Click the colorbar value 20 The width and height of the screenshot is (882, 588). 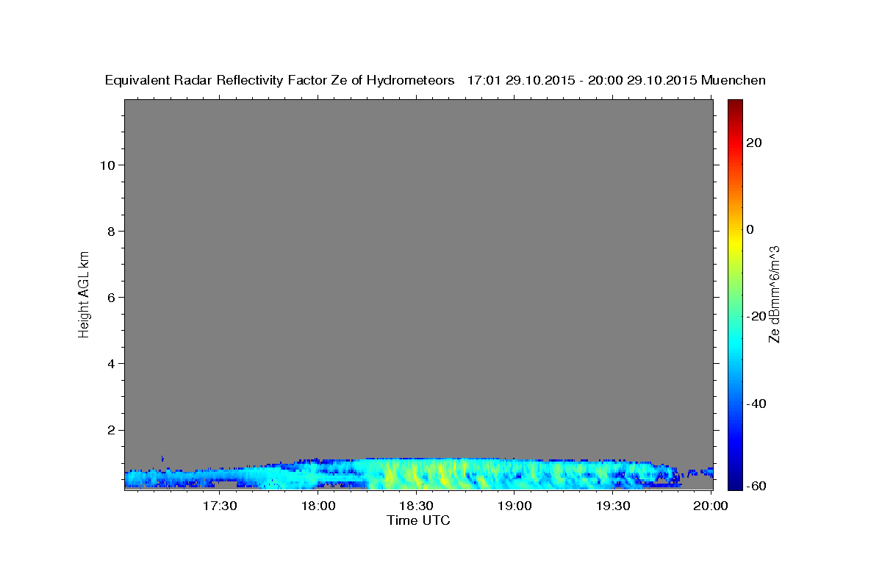[754, 143]
